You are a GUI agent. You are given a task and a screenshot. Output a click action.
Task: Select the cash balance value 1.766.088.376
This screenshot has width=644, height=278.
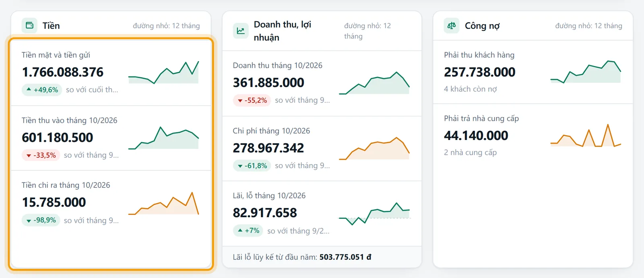click(63, 72)
